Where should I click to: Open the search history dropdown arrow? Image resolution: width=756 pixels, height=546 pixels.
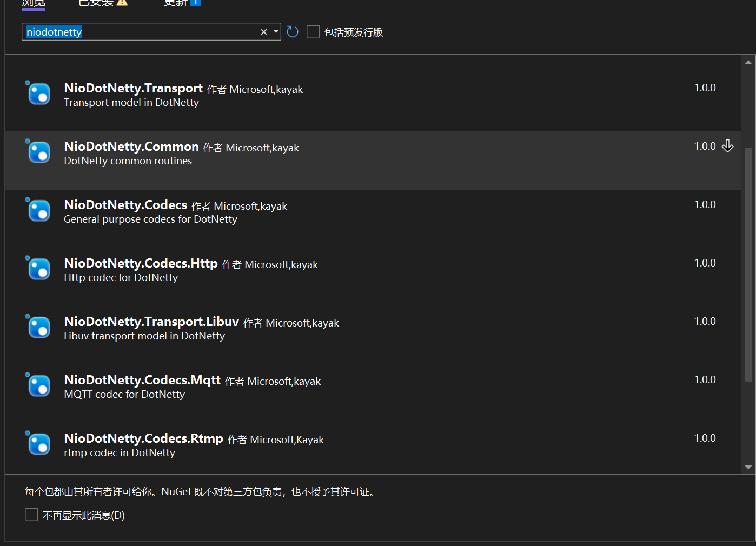[276, 32]
